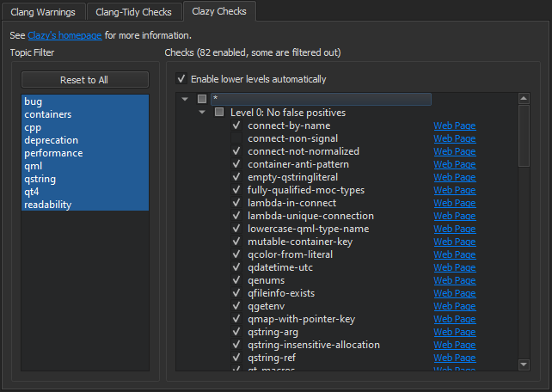552x392 pixels.
Task: Click the scrollbar down arrow in checks list
Action: [524, 364]
